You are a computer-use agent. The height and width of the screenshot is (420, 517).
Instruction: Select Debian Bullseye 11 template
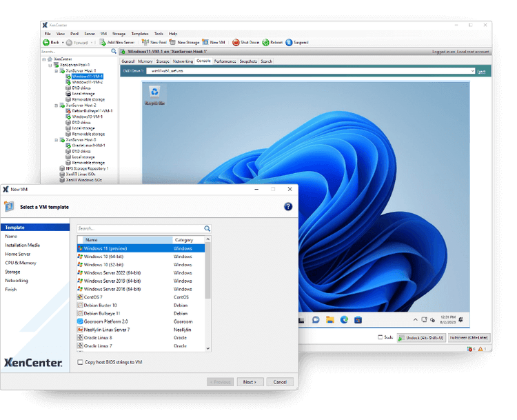pyautogui.click(x=141, y=313)
